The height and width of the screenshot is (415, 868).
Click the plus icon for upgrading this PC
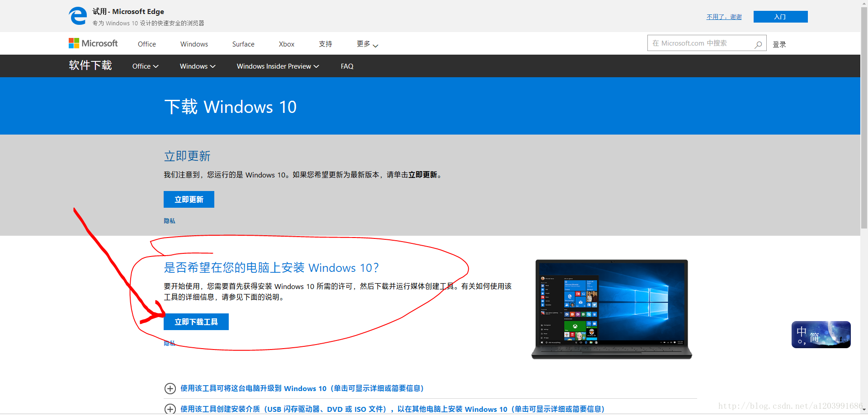(170, 388)
